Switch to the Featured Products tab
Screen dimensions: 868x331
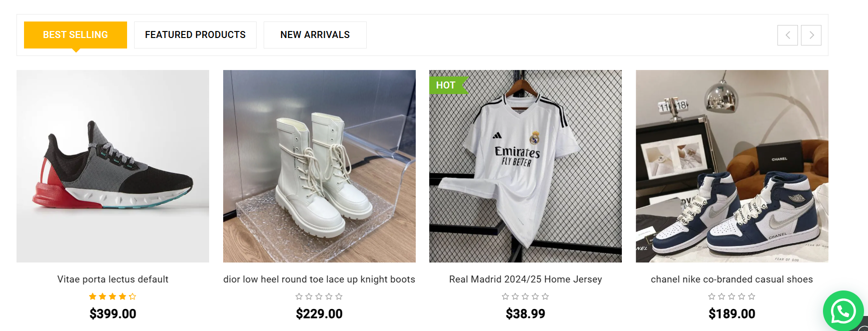tap(195, 35)
